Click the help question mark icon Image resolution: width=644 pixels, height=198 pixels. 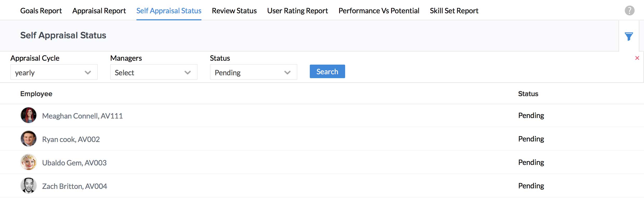(x=629, y=11)
